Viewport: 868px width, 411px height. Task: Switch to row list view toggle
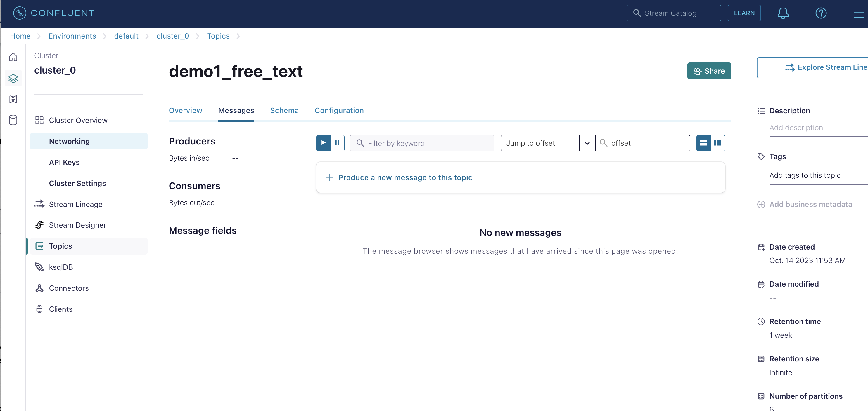(703, 143)
